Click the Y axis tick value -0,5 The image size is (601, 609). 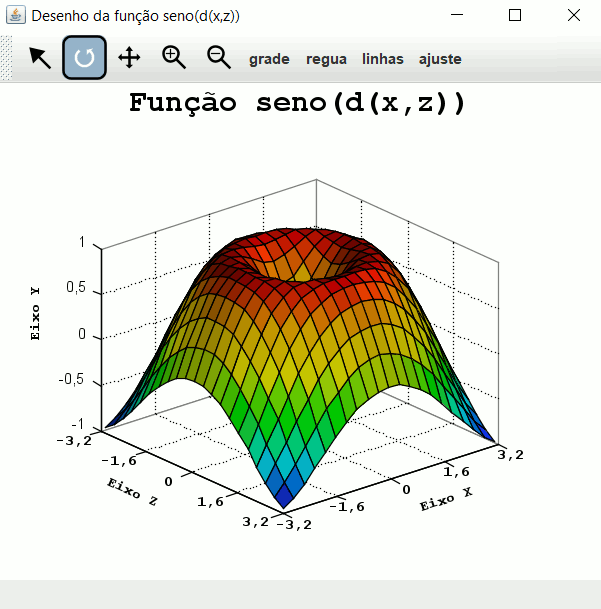tap(71, 379)
